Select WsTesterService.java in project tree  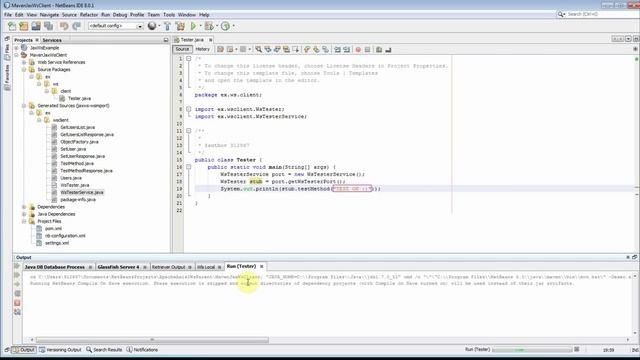(x=82, y=192)
